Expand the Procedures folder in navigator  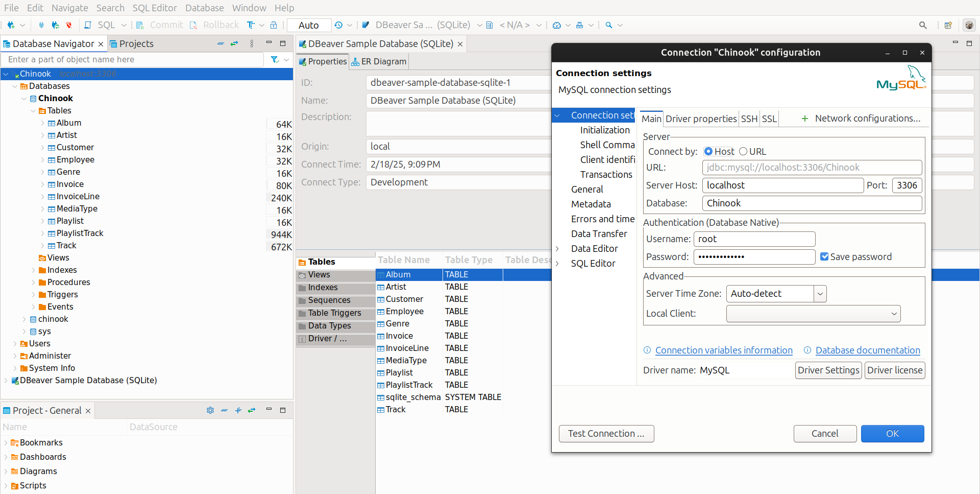point(33,283)
